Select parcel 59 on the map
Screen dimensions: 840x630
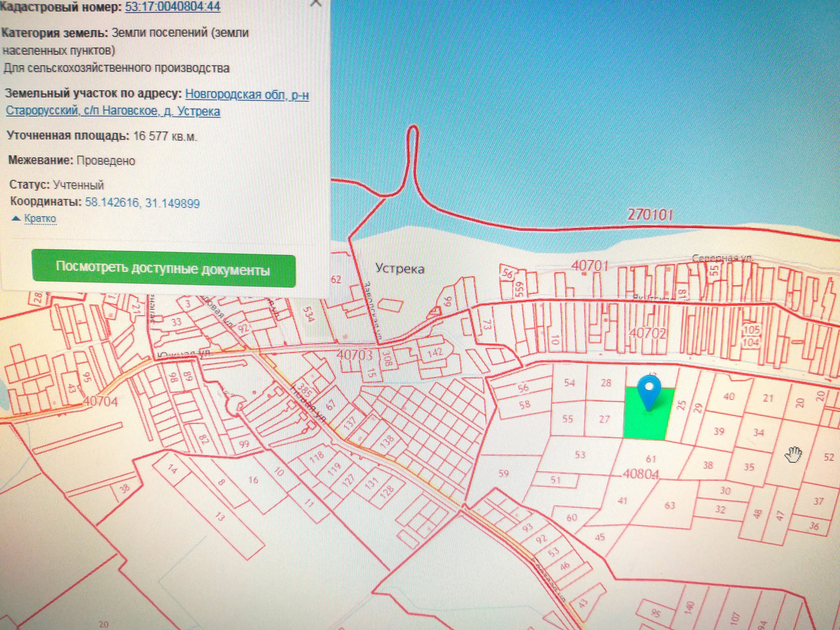coord(504,473)
